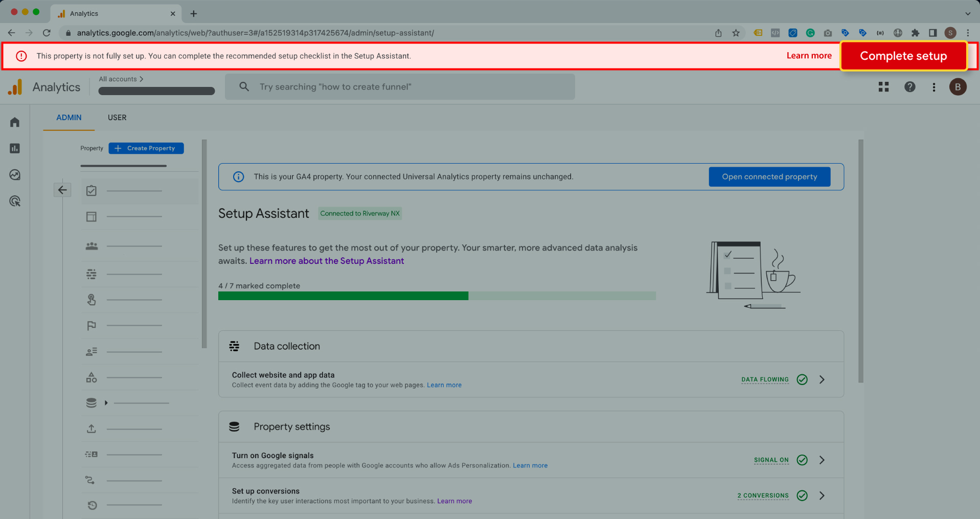Open the help question mark icon
Image resolution: width=980 pixels, height=519 pixels.
(x=910, y=87)
